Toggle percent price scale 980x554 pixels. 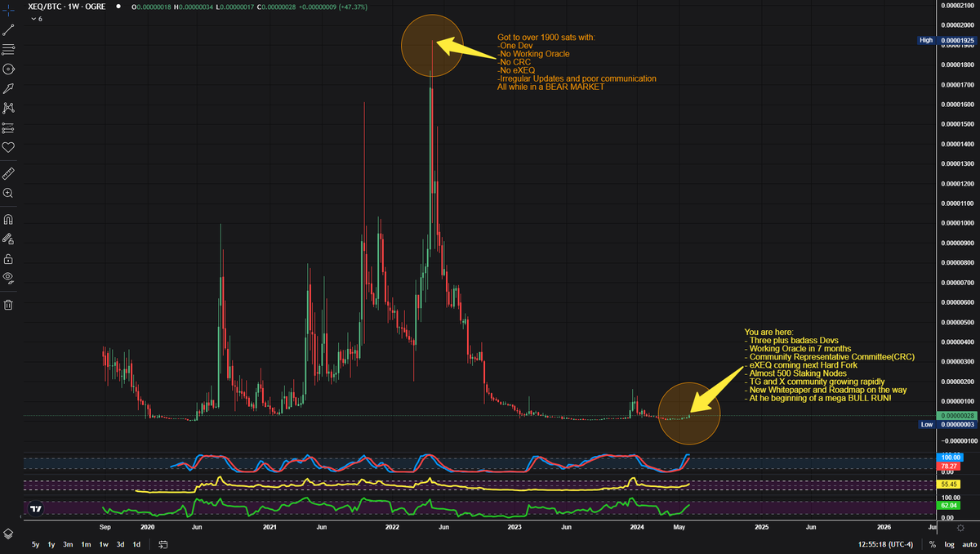coord(932,544)
